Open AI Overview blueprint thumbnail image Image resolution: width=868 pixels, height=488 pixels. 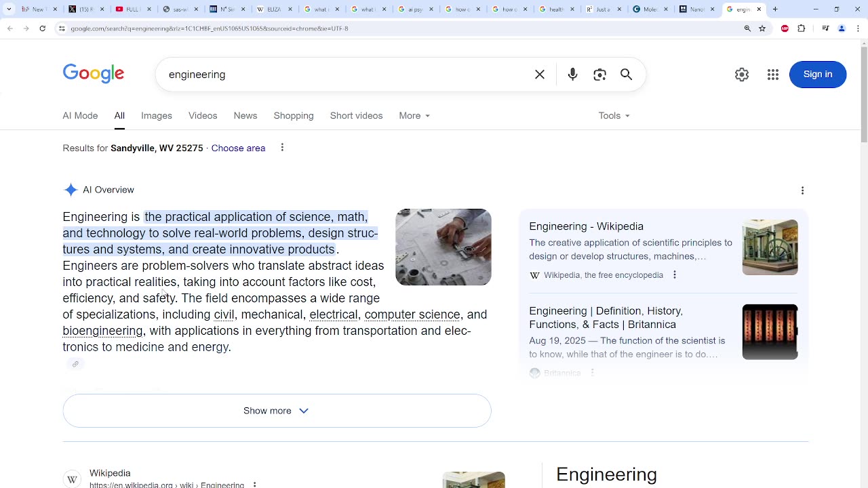click(443, 247)
